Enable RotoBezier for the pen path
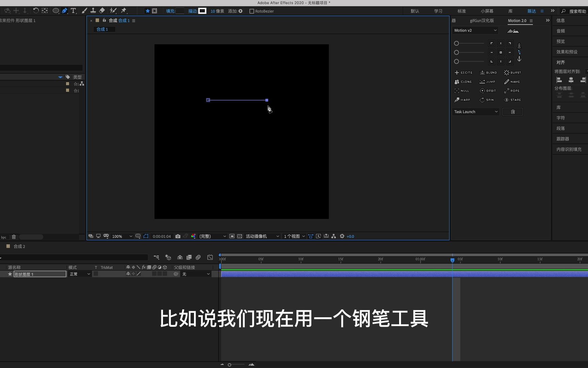 tap(251, 11)
